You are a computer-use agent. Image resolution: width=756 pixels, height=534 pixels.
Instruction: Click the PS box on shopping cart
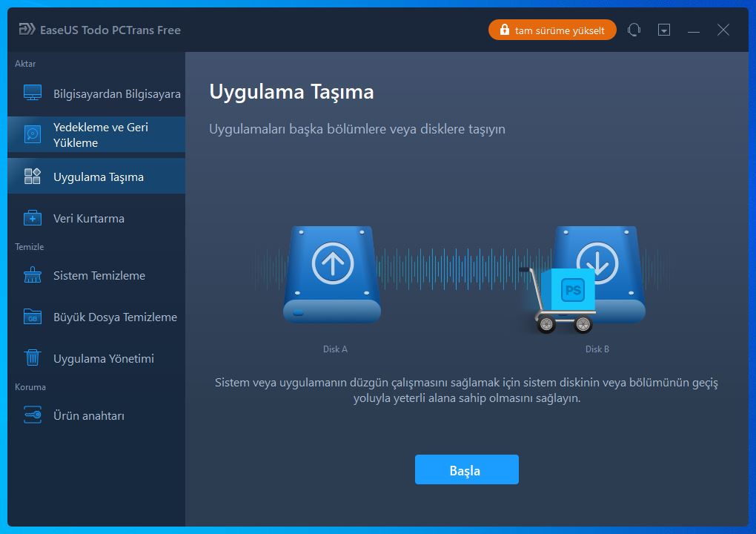569,289
